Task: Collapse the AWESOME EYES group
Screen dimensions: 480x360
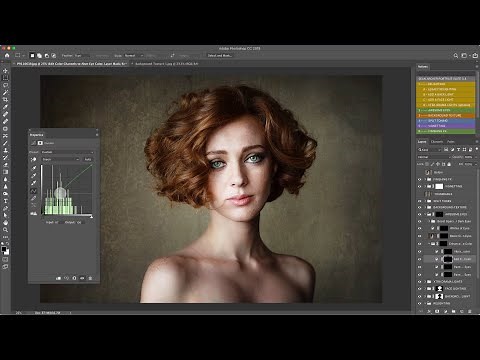Action: click(x=425, y=214)
